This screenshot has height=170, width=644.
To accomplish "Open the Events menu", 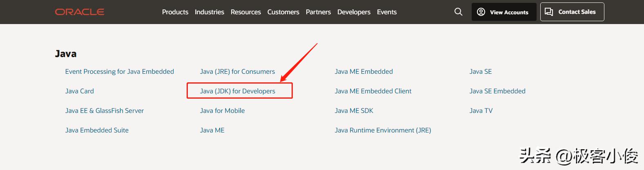I will tap(387, 12).
